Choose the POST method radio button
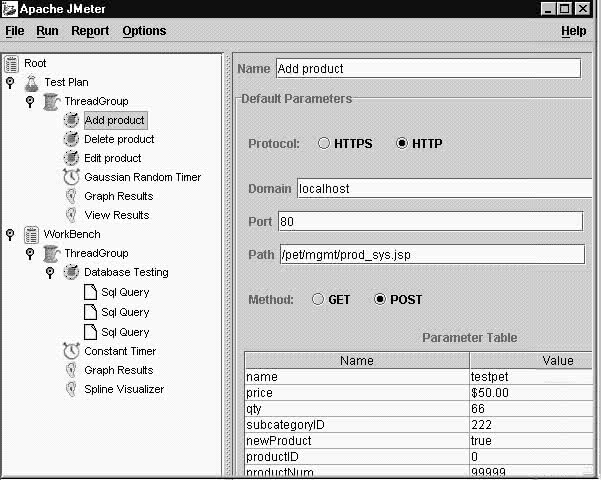601x480 pixels. point(380,299)
